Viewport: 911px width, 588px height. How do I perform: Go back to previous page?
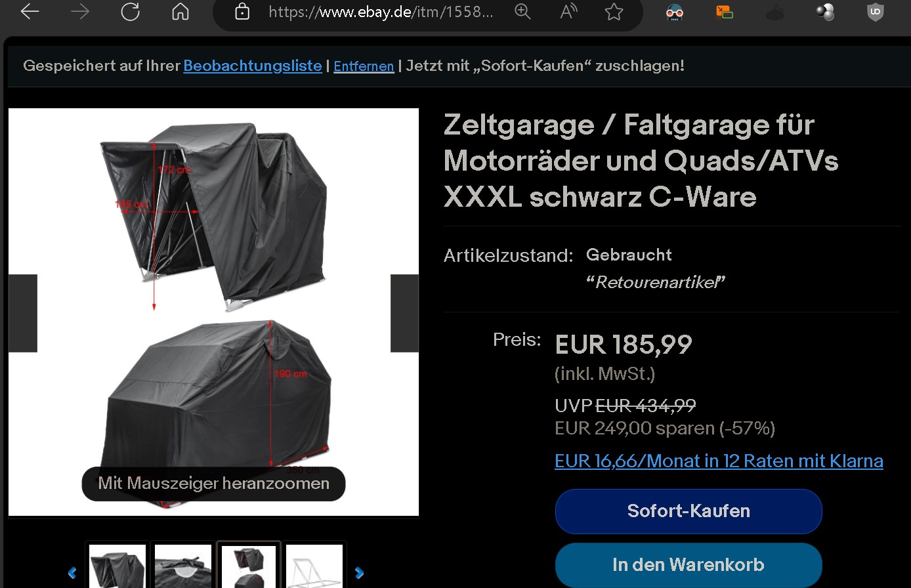click(x=30, y=12)
